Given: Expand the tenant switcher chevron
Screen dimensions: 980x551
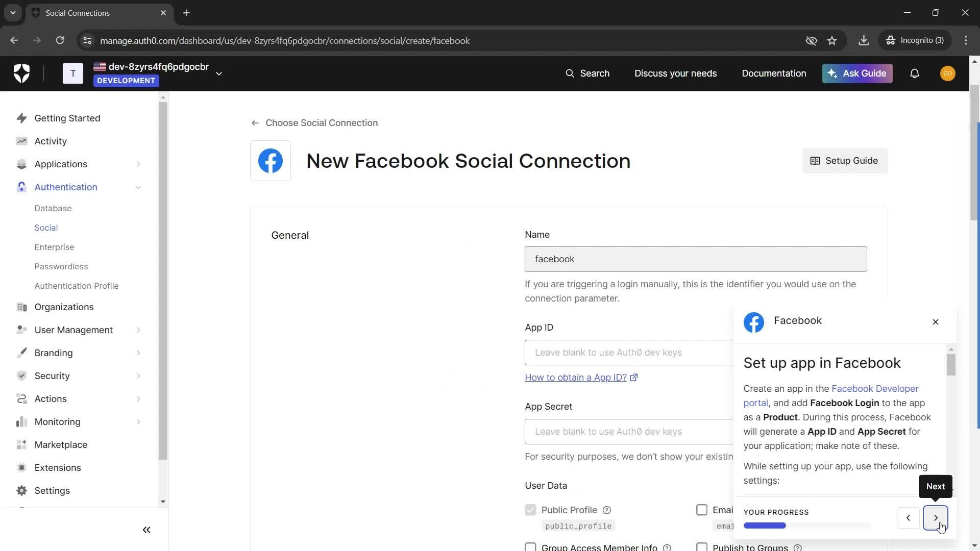Looking at the screenshot, I should (219, 73).
